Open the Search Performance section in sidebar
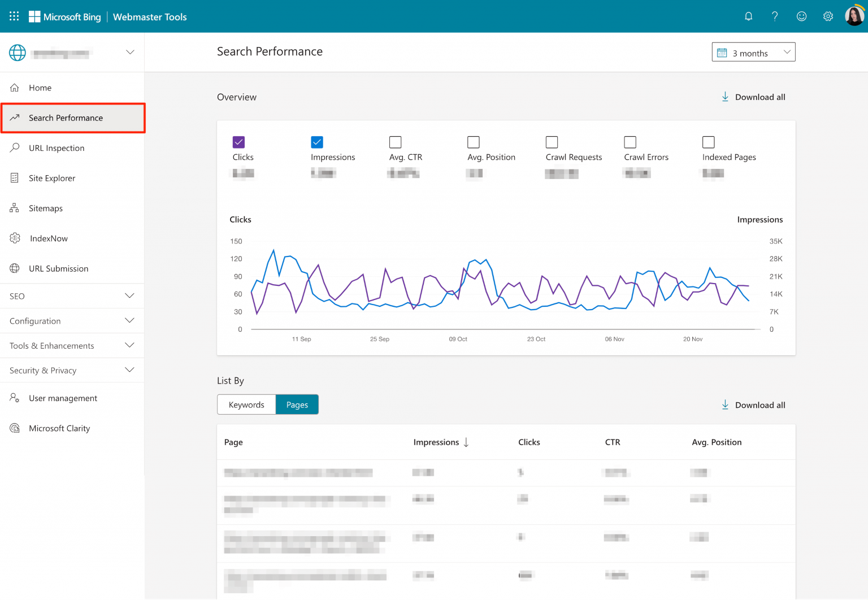Viewport: 868px width, 600px height. 66,118
